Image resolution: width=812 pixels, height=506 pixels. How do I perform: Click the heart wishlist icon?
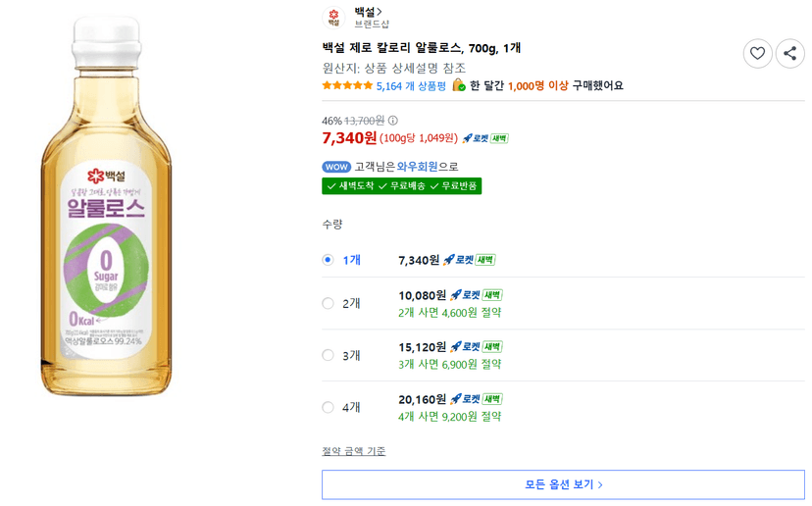[x=757, y=53]
